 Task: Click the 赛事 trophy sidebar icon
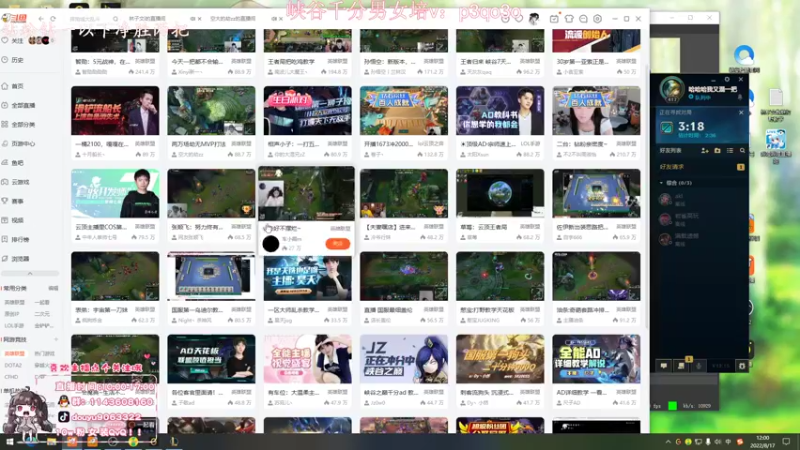(5, 201)
